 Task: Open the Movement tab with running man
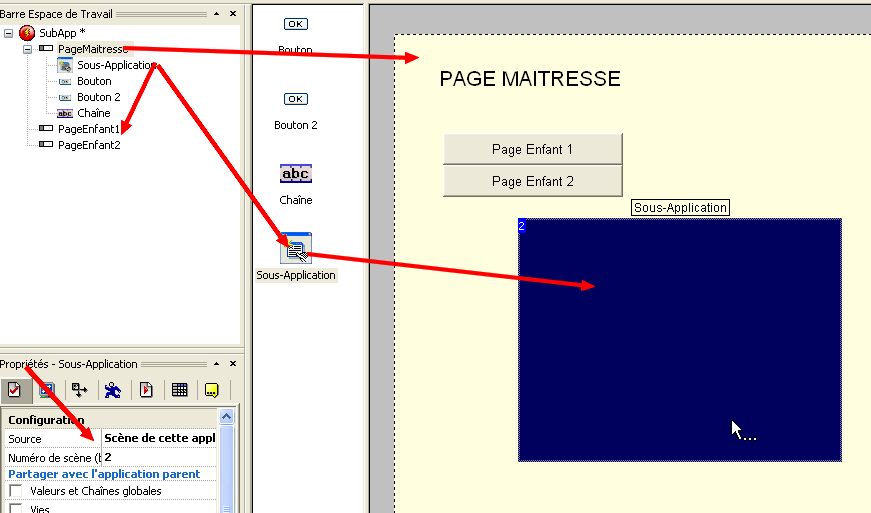click(x=113, y=390)
